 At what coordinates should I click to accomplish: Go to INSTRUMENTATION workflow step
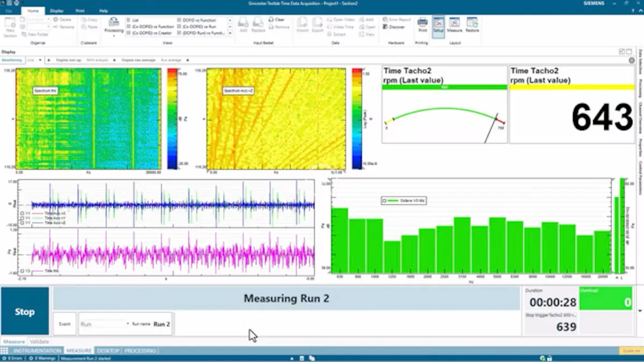coord(36,351)
